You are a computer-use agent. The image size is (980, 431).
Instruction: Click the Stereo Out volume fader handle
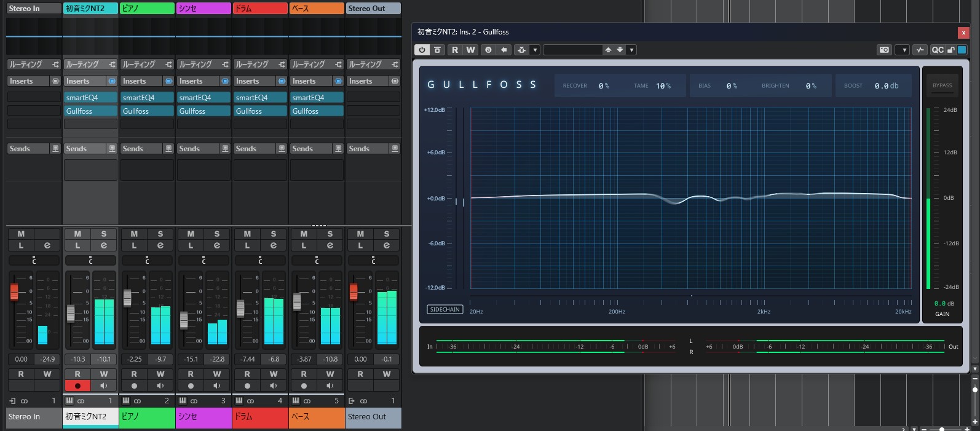354,292
